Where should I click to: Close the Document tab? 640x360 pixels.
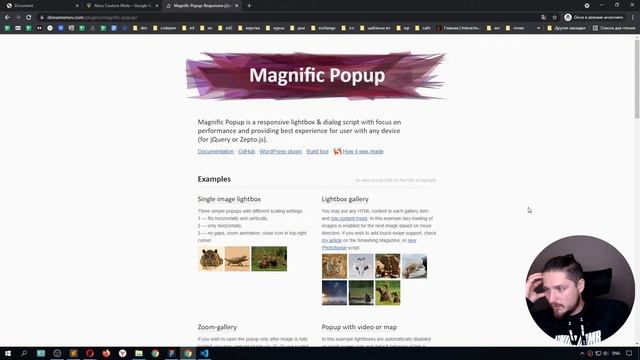tap(77, 6)
